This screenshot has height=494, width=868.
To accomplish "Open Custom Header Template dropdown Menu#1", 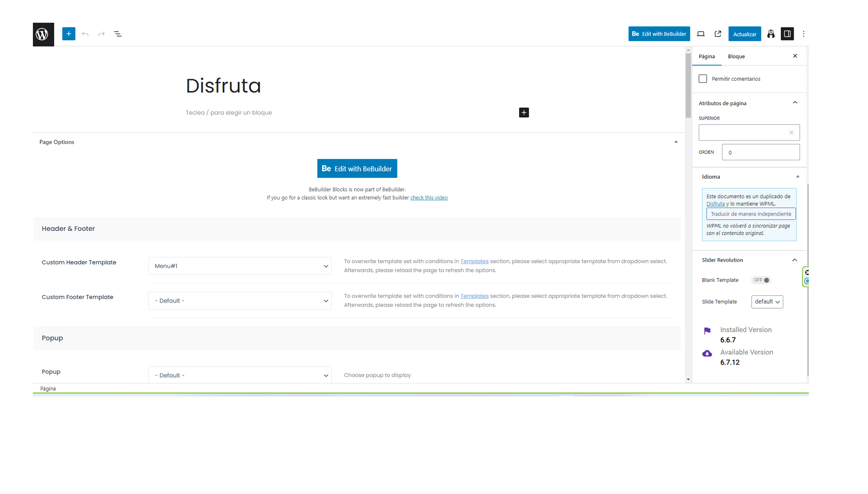I will tap(240, 266).
